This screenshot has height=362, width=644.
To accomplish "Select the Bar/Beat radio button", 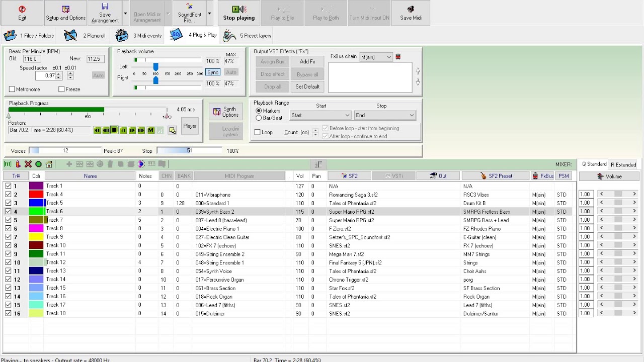I will coord(259,118).
